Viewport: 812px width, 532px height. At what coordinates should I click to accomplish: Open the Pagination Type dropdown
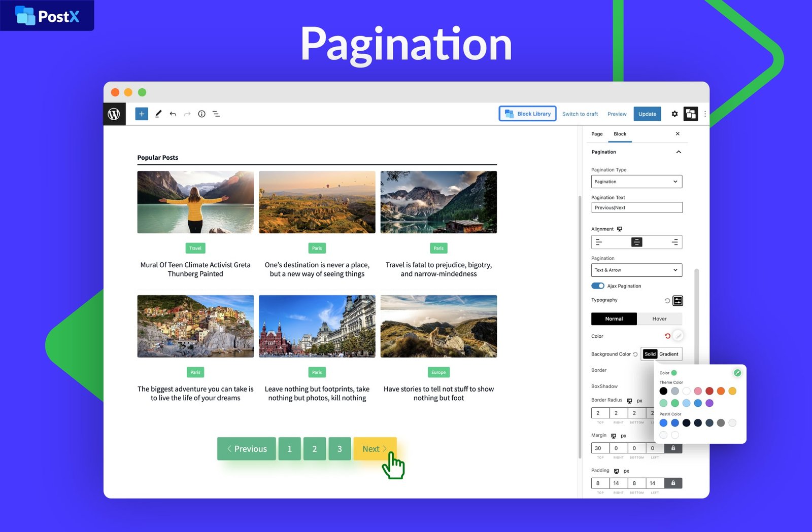pos(636,182)
